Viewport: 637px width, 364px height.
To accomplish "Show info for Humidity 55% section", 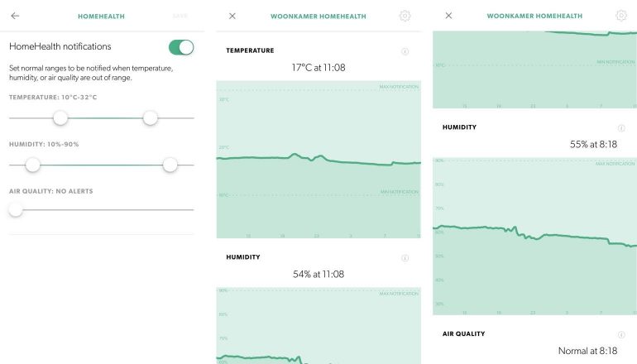I will tap(621, 128).
